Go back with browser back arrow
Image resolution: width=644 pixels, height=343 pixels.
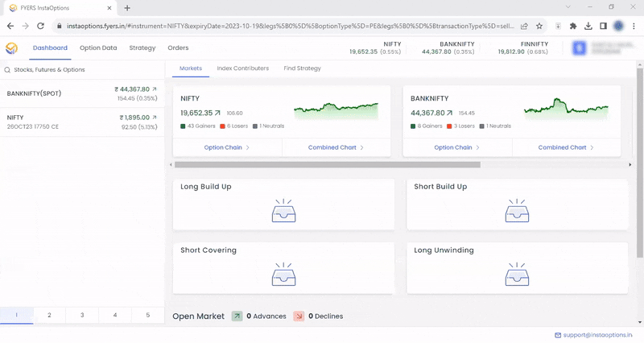click(10, 26)
